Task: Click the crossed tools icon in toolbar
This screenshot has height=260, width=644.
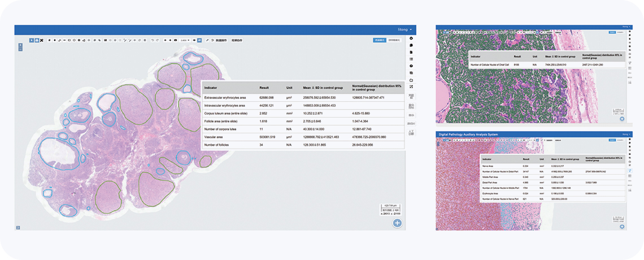Action: pos(42,40)
